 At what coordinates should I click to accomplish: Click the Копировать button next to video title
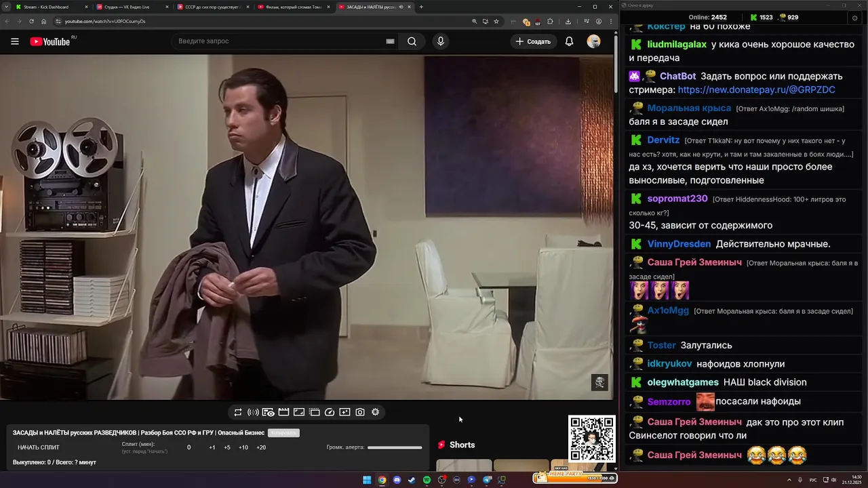tap(283, 432)
